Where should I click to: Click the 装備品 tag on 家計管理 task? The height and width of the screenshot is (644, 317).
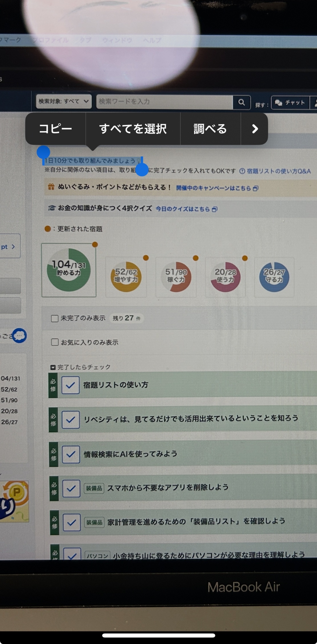[94, 522]
